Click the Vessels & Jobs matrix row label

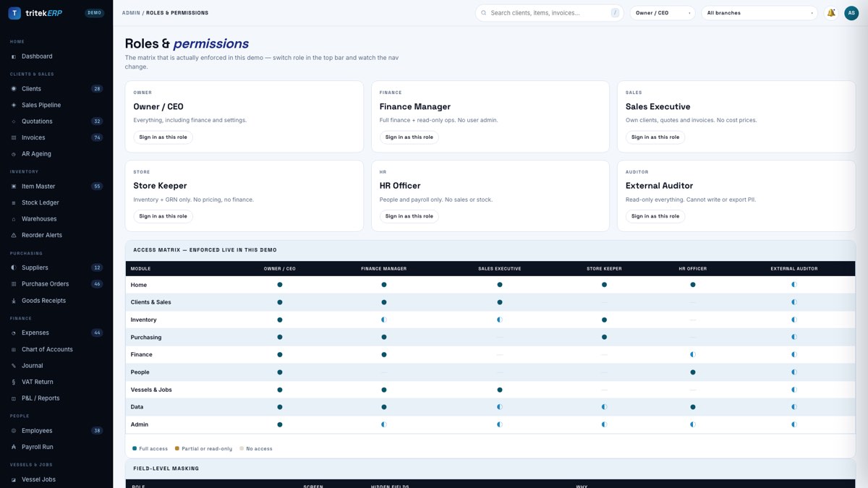pos(151,390)
